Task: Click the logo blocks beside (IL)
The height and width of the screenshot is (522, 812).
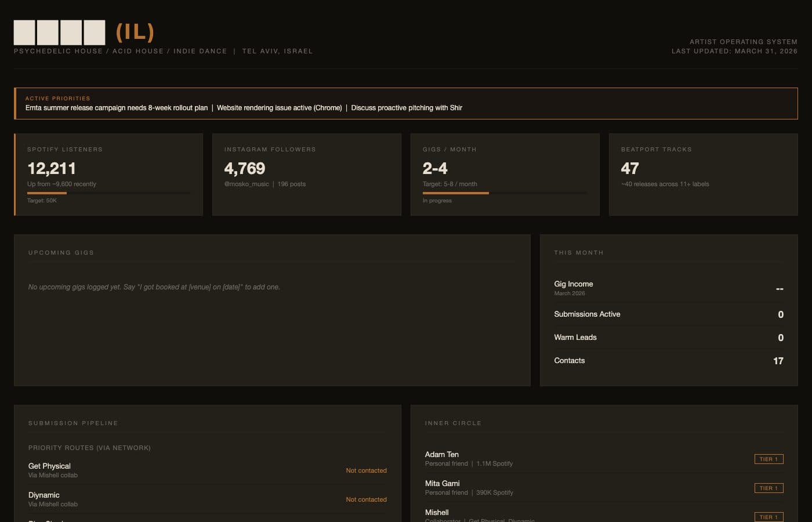Action: (59, 32)
